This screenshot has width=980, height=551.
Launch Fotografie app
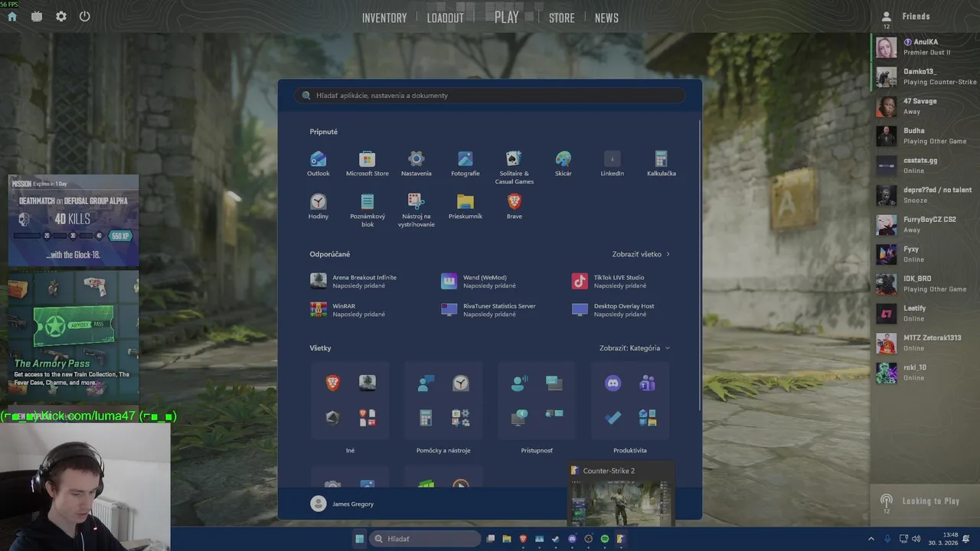465,163
